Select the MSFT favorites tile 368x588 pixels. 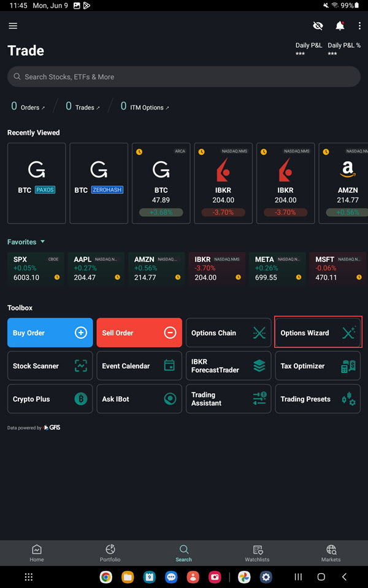click(x=338, y=269)
